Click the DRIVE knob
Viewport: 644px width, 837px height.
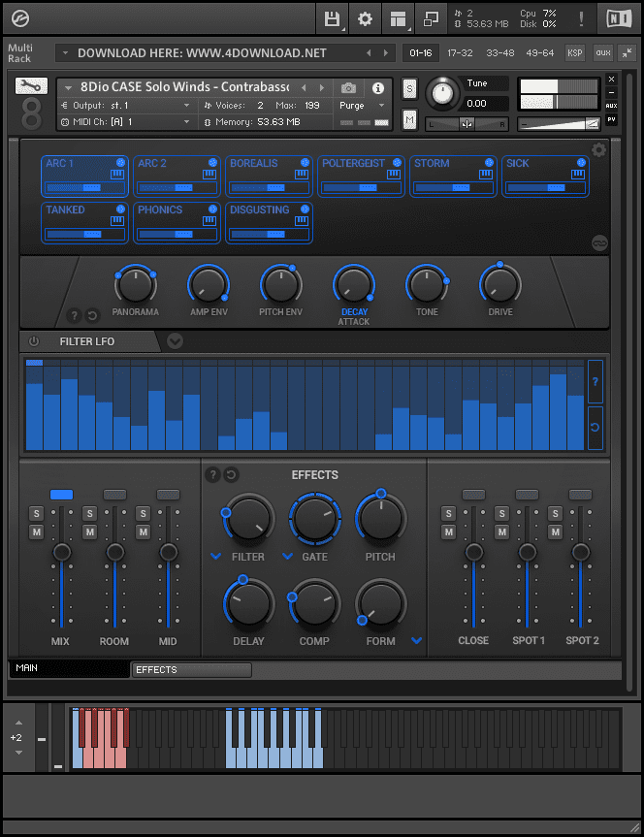pyautogui.click(x=499, y=285)
